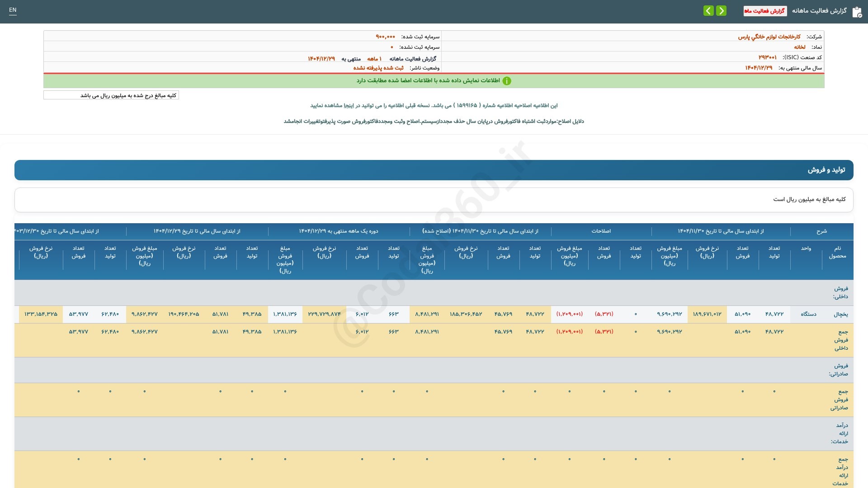Click the 'اصلاحات' column group header
The height and width of the screenshot is (488, 868).
601,231
